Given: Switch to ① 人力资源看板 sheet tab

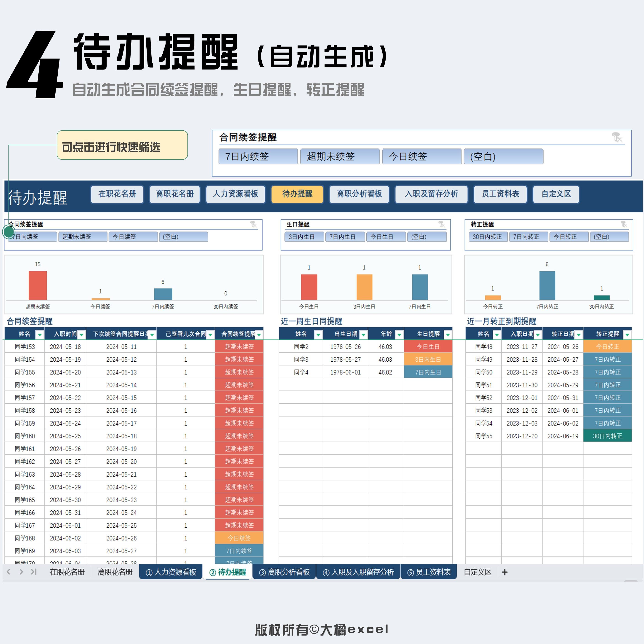Looking at the screenshot, I should (171, 572).
